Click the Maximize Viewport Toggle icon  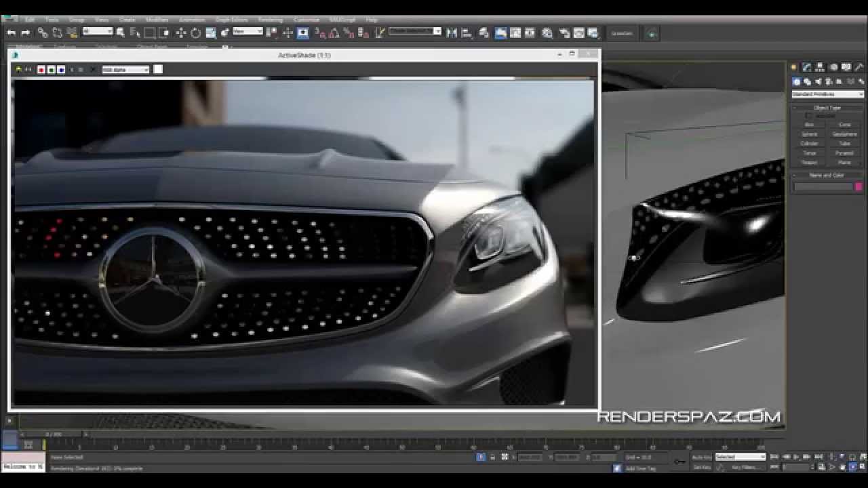tap(863, 467)
